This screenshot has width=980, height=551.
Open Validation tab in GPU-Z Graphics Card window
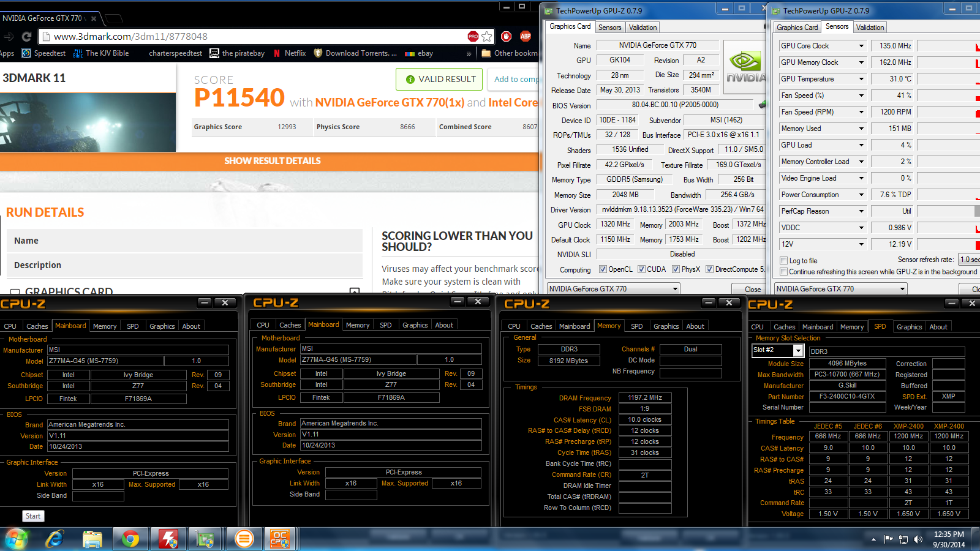[x=643, y=28]
